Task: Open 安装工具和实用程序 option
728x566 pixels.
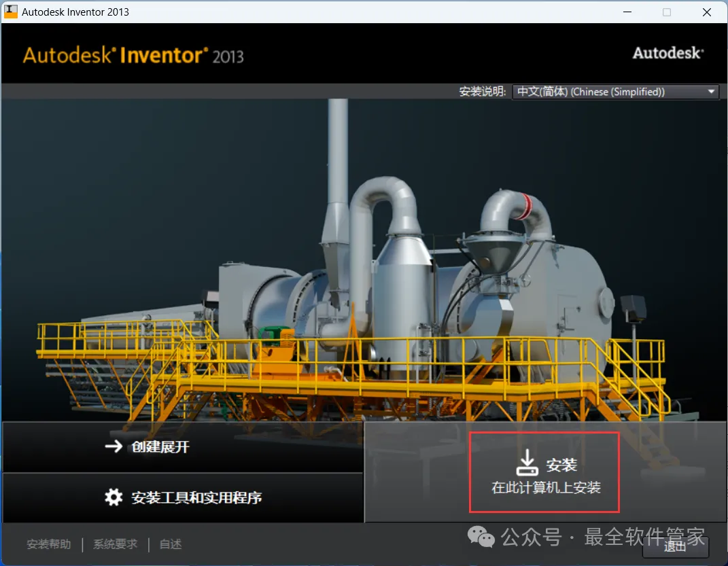Action: click(183, 498)
